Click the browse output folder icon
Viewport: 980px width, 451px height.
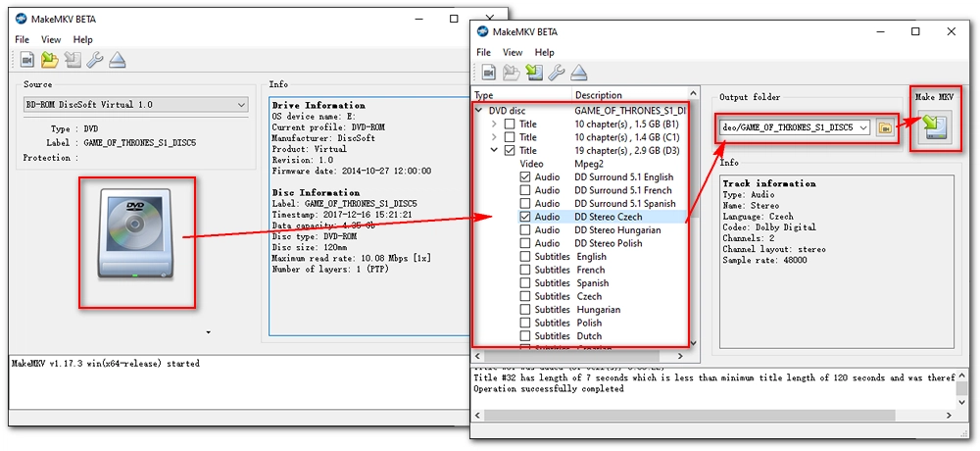[884, 127]
